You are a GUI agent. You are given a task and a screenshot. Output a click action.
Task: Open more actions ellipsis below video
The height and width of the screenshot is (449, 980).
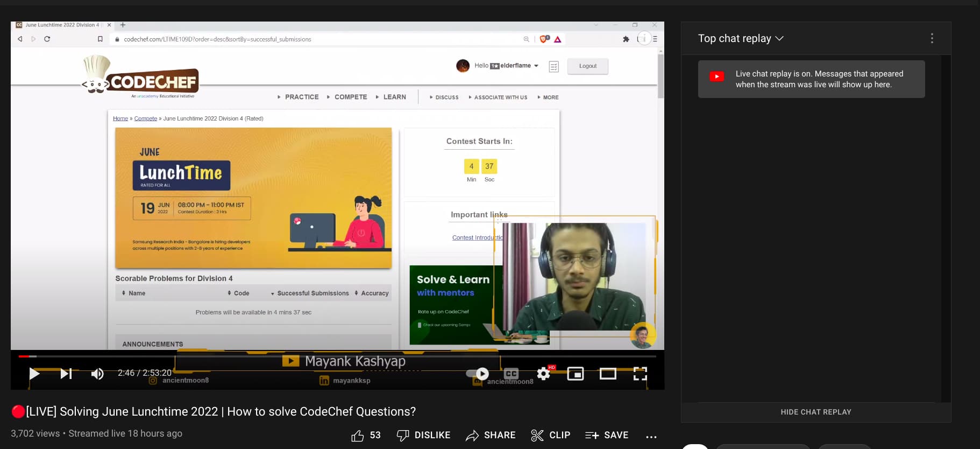pyautogui.click(x=651, y=436)
